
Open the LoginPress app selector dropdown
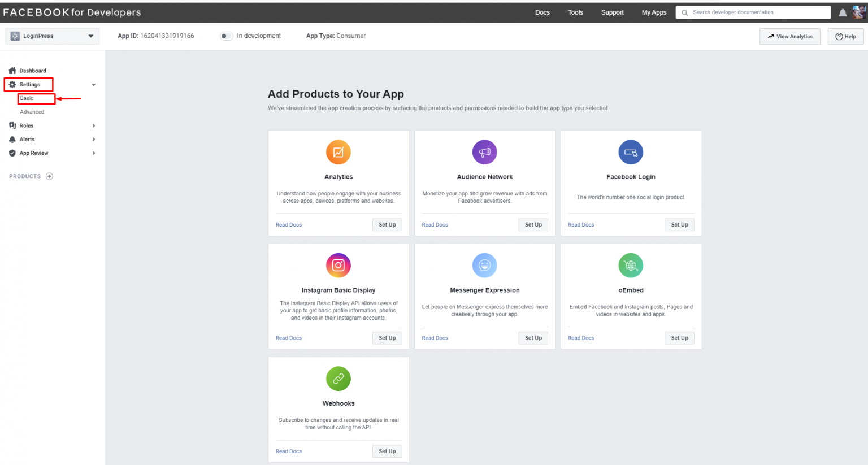point(52,36)
